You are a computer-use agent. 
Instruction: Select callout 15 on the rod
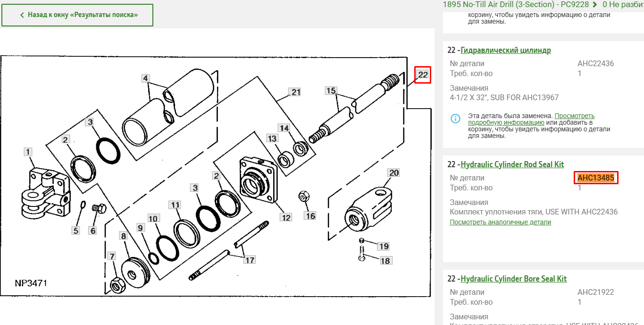[331, 90]
